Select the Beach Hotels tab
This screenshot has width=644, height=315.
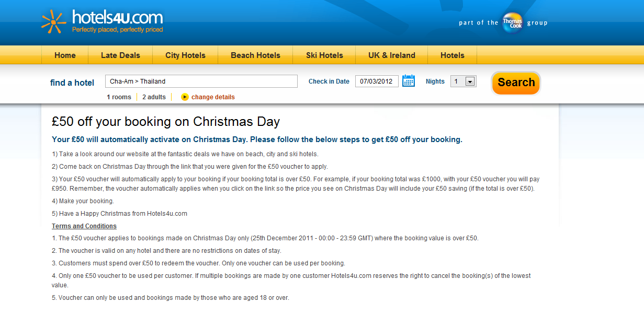point(255,55)
